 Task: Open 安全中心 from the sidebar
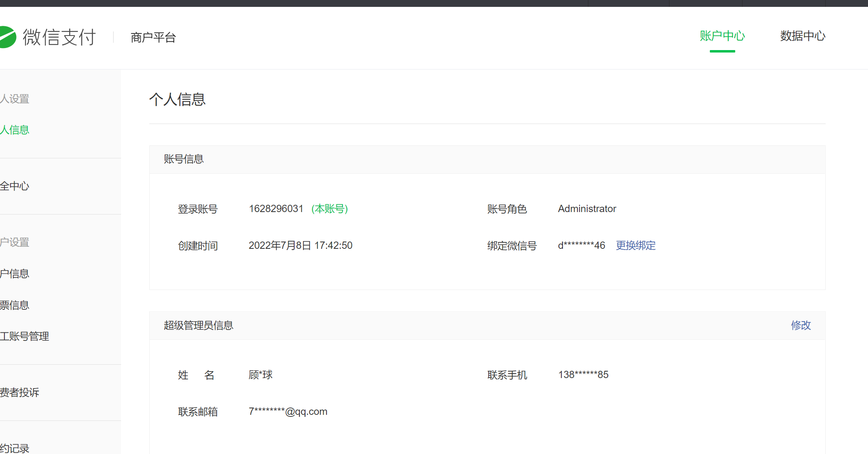[15, 186]
